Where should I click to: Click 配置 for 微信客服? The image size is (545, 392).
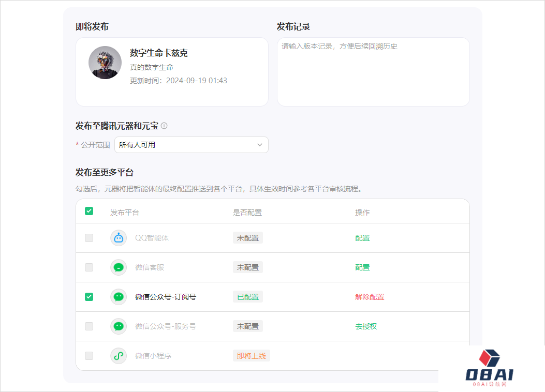pyautogui.click(x=362, y=267)
